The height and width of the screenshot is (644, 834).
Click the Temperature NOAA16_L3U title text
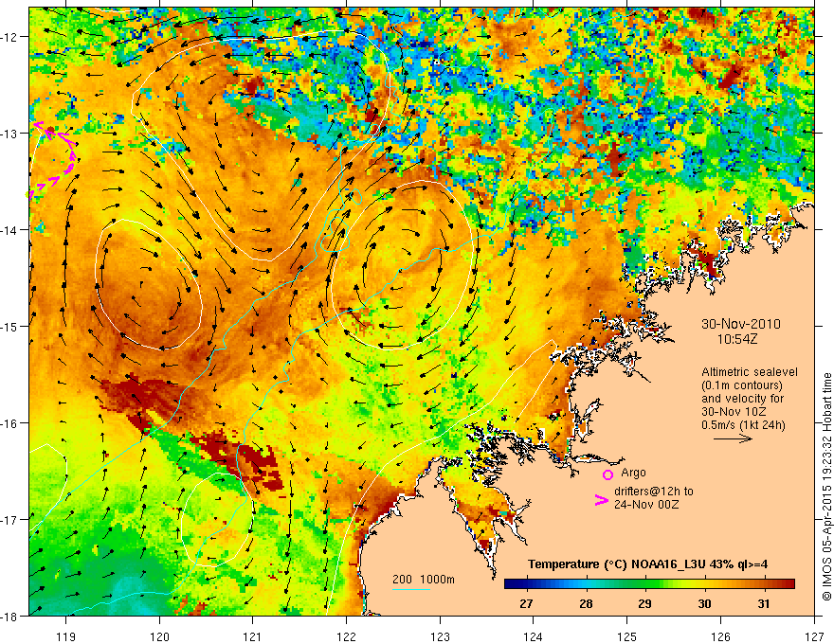(x=647, y=564)
